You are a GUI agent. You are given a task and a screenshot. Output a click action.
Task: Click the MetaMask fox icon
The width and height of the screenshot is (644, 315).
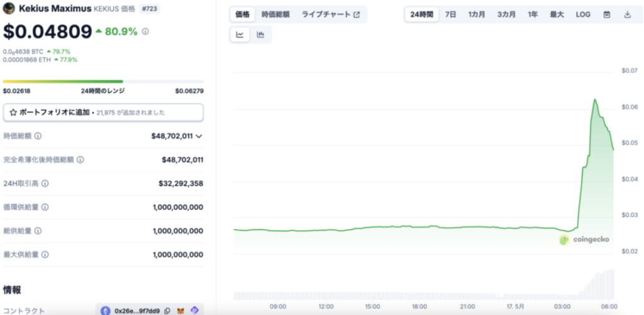pos(180,311)
